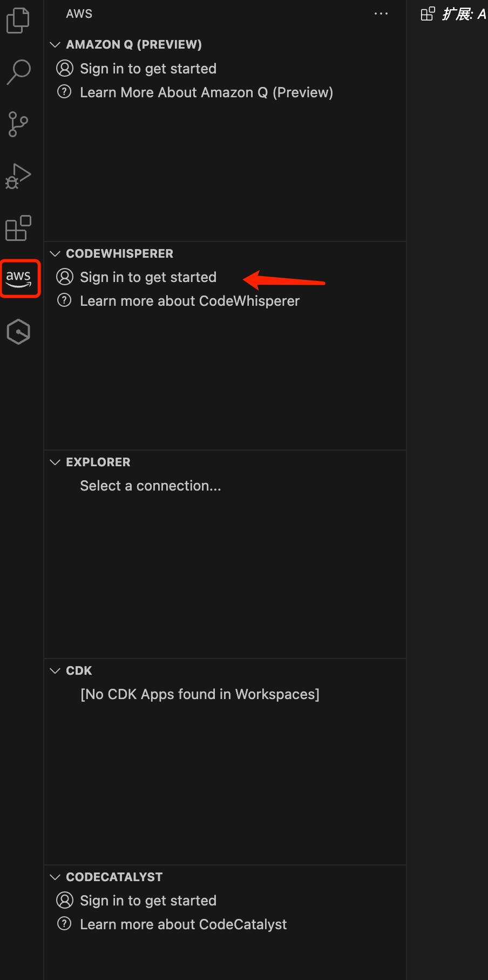
Task: Choose Select a connection in Explorer
Action: click(151, 486)
